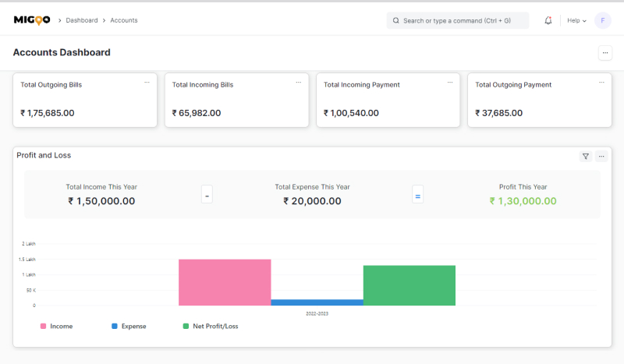
Task: Expand the Help dropdown
Action: 576,20
